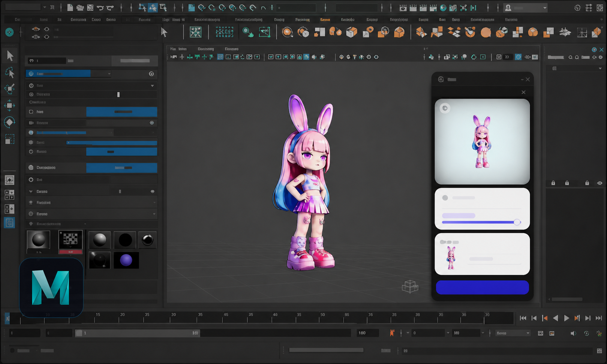Image resolution: width=607 pixels, height=364 pixels.
Task: Click the speaker sound icon near timeline
Action: click(573, 333)
